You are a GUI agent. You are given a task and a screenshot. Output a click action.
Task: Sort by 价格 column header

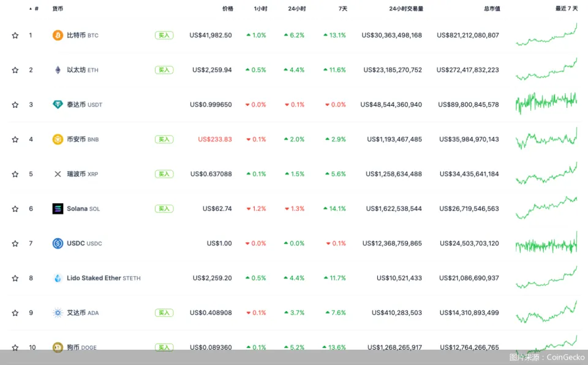pos(227,9)
